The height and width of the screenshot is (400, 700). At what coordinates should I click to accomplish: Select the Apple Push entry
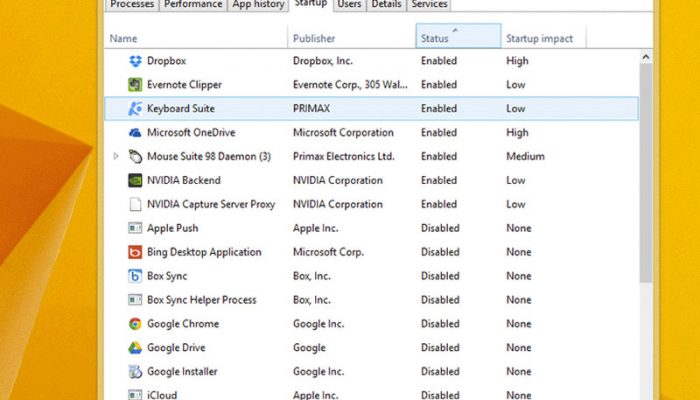pyautogui.click(x=172, y=228)
